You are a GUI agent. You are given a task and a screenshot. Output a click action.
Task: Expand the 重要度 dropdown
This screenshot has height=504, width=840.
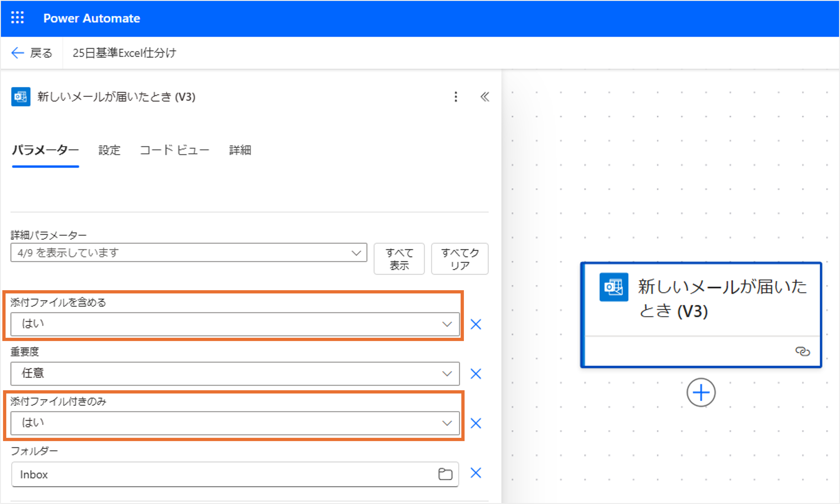point(234,374)
